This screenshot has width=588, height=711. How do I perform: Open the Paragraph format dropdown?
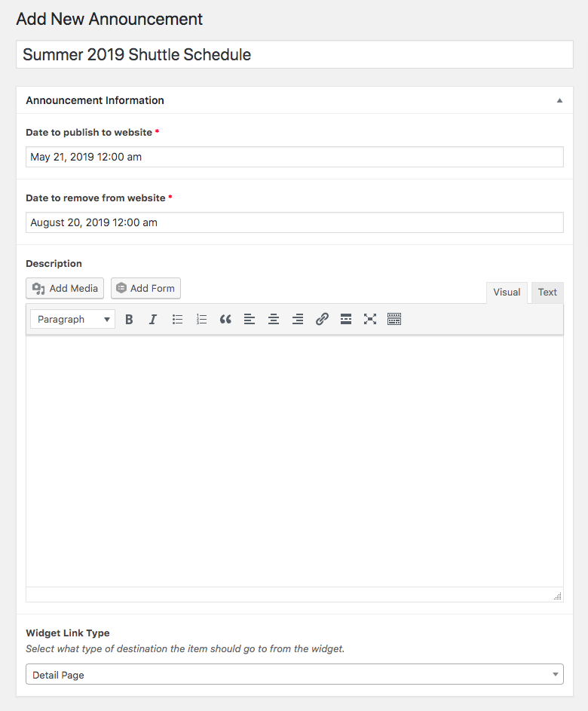72,319
